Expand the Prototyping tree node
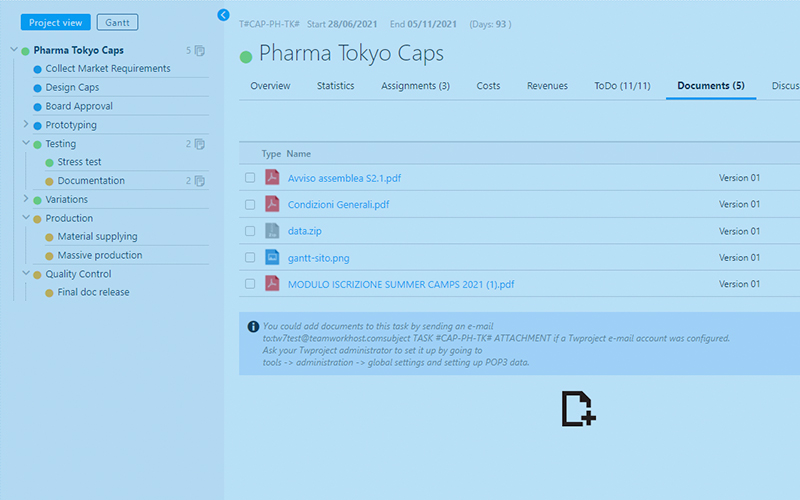Image resolution: width=800 pixels, height=500 pixels. coord(25,125)
